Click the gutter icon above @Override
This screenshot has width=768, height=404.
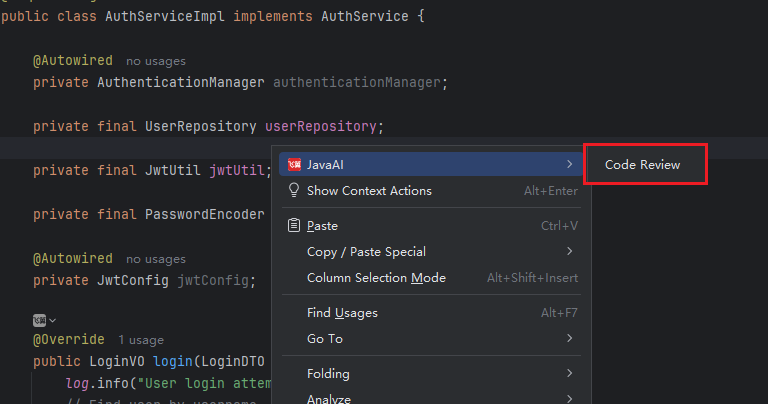pyautogui.click(x=39, y=320)
